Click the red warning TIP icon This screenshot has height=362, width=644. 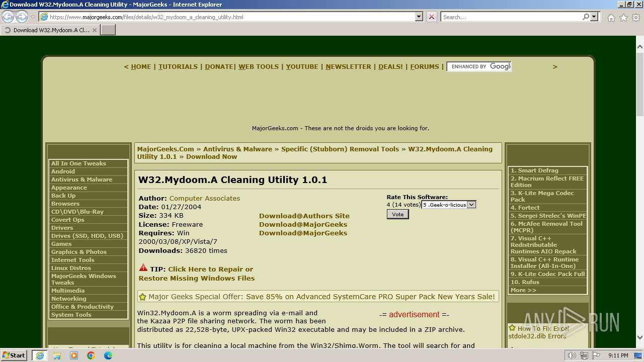(x=143, y=268)
